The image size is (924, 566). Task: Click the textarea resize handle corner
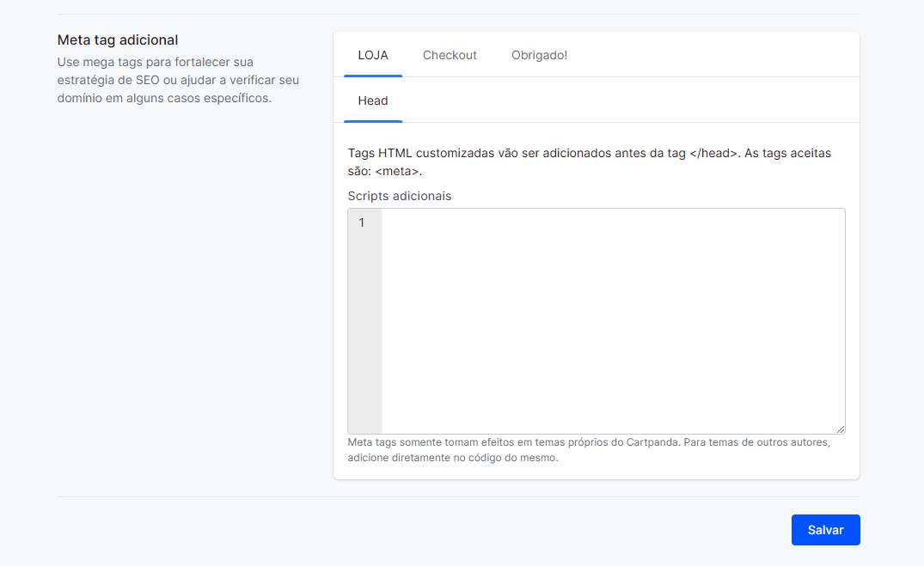pyautogui.click(x=840, y=429)
